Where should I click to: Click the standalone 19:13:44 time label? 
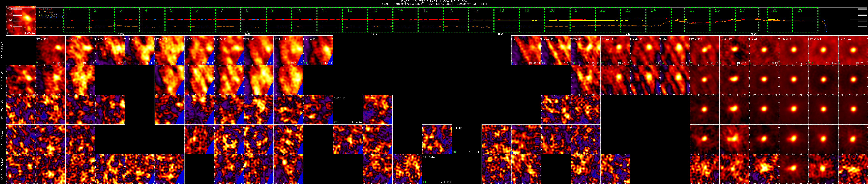click(340, 98)
